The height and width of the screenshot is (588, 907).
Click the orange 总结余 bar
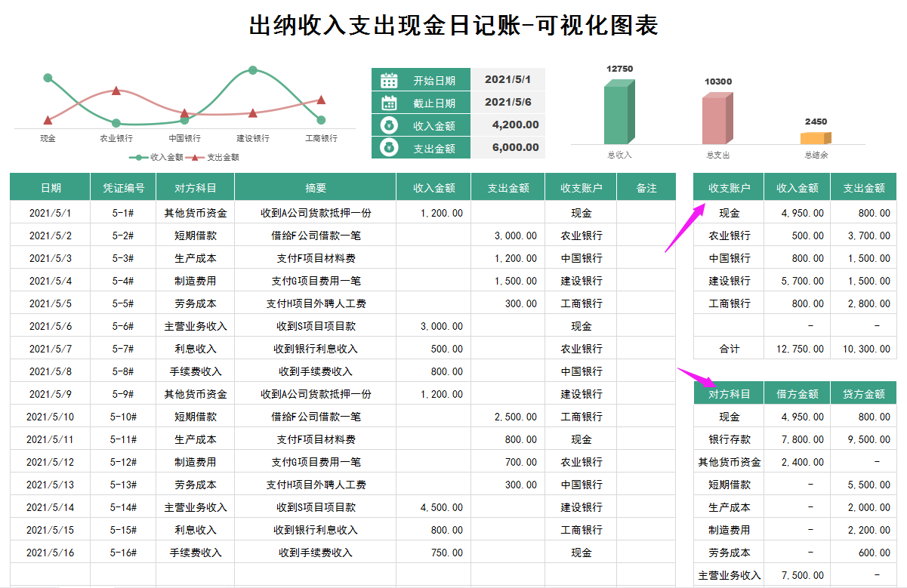816,138
